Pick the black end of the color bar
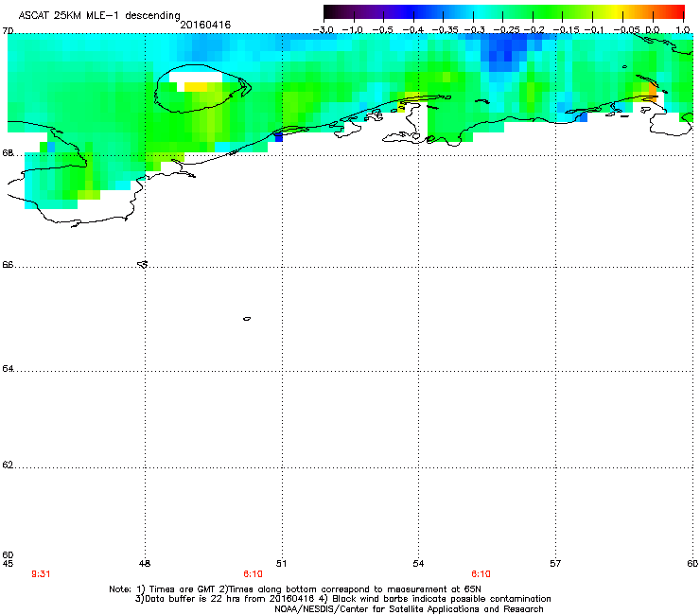This screenshot has width=700, height=615. click(328, 12)
